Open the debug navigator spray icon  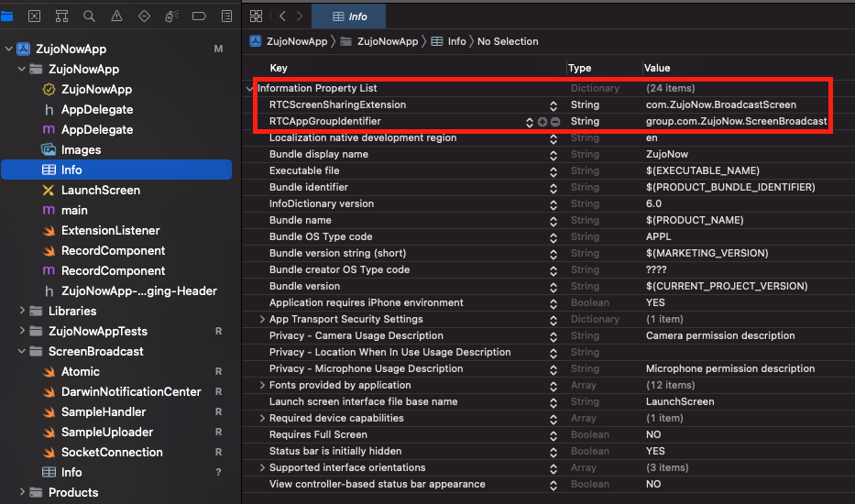(171, 16)
